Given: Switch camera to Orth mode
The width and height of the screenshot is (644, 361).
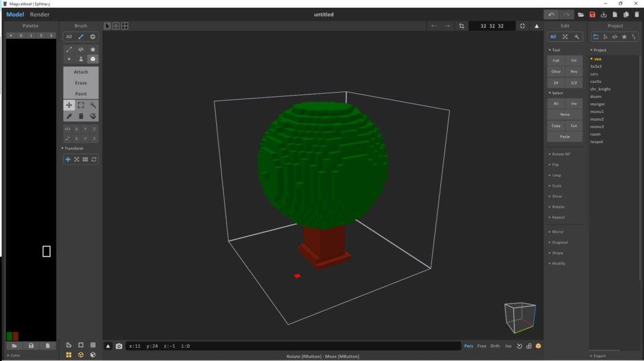Looking at the screenshot, I should pyautogui.click(x=495, y=346).
